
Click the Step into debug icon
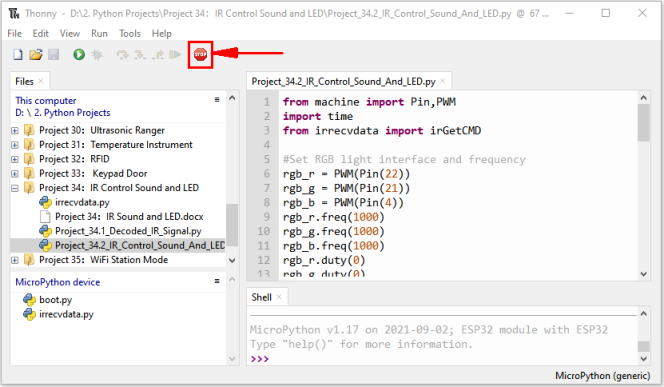pos(140,55)
